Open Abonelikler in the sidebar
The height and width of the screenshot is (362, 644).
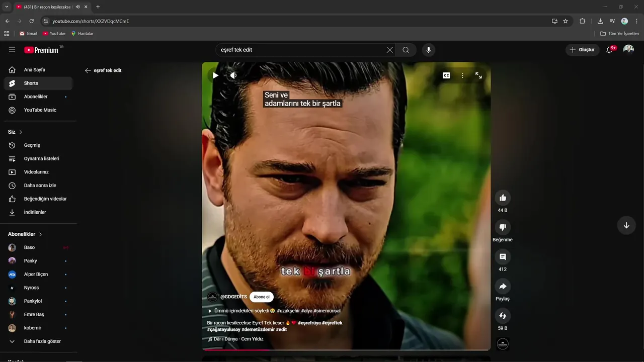click(38, 97)
